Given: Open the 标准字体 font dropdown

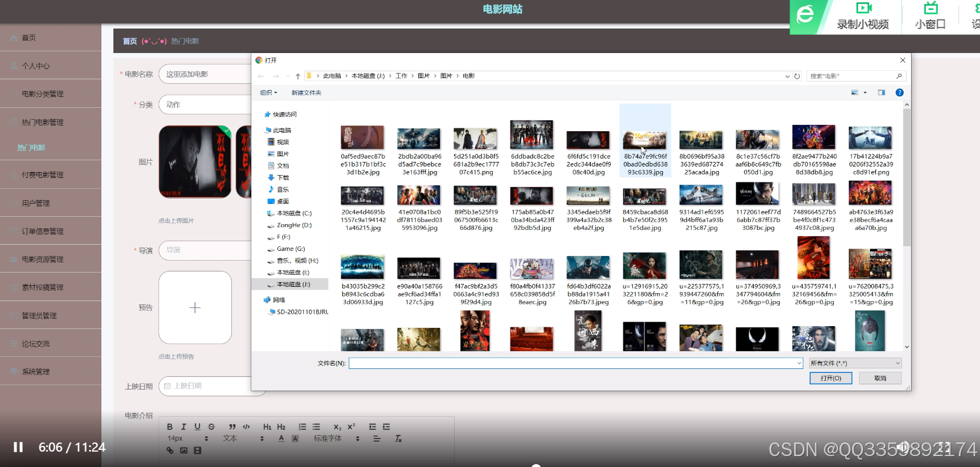Looking at the screenshot, I should click(337, 438).
